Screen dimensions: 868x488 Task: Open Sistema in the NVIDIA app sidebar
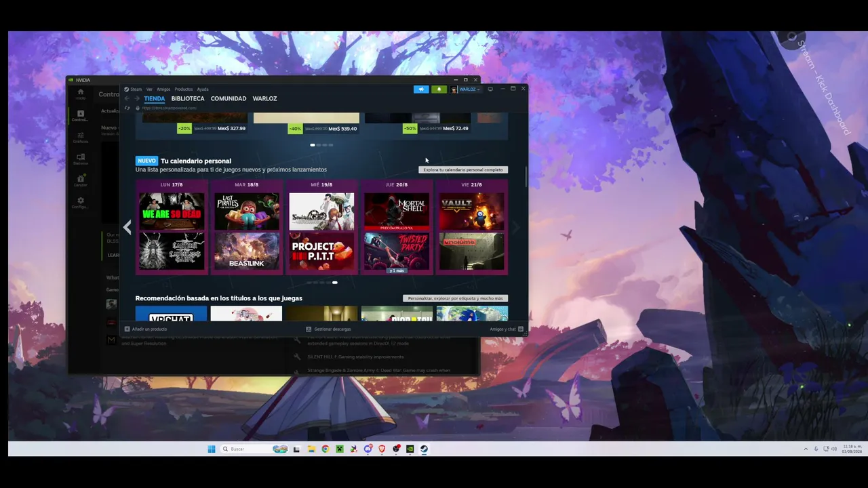pos(81,159)
